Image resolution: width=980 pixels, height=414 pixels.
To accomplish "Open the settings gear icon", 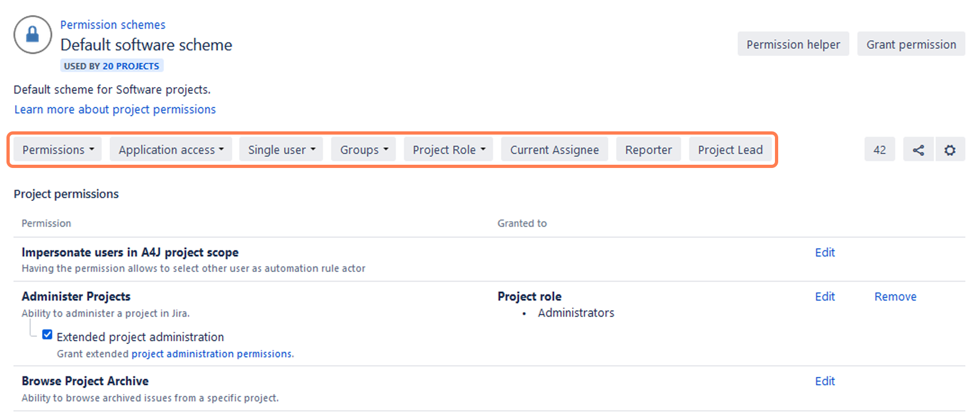I will coord(950,150).
